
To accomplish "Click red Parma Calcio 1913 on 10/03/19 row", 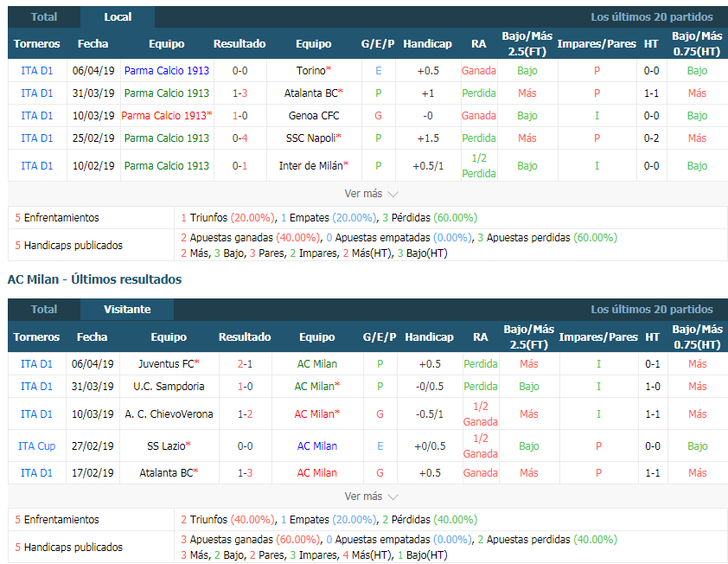I will [x=167, y=116].
